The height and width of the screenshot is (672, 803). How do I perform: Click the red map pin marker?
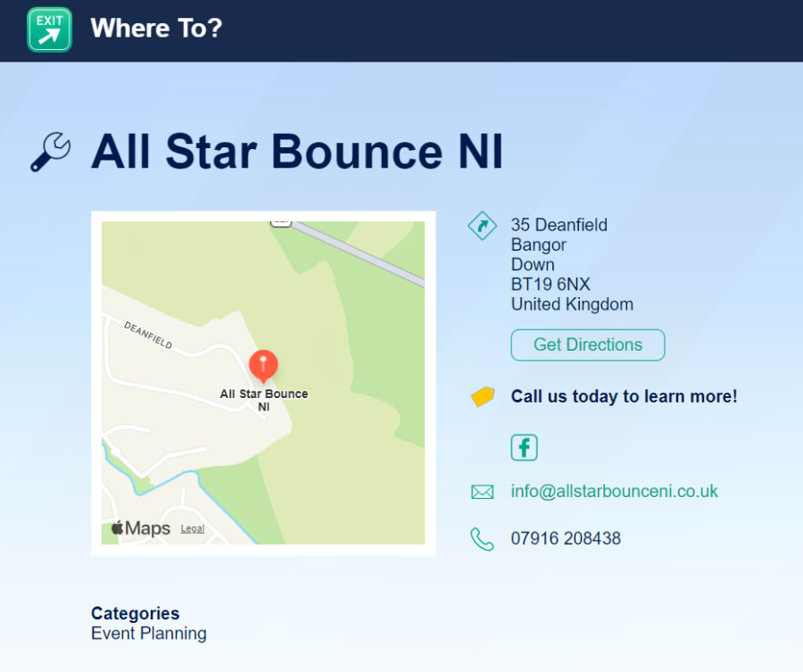pos(263,365)
